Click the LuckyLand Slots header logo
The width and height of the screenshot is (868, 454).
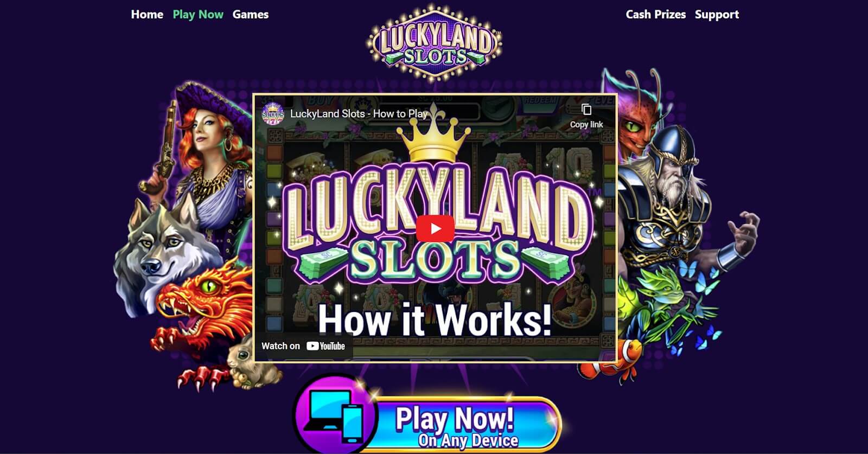[434, 43]
